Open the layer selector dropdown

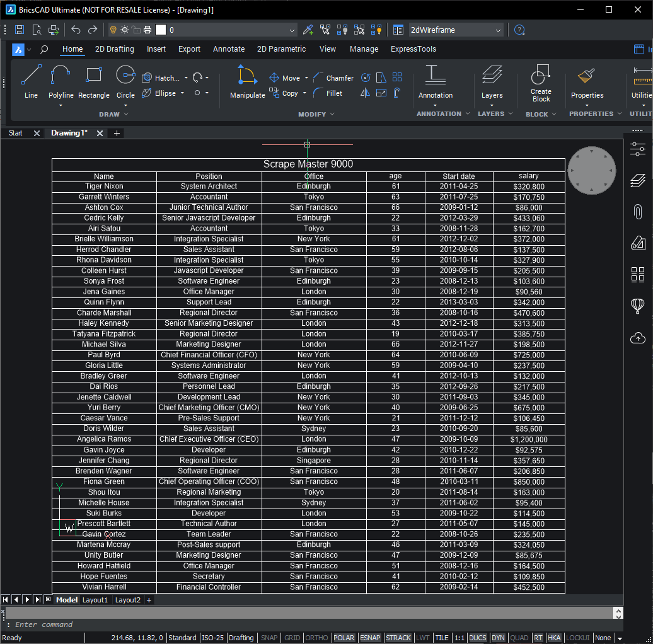tap(292, 30)
